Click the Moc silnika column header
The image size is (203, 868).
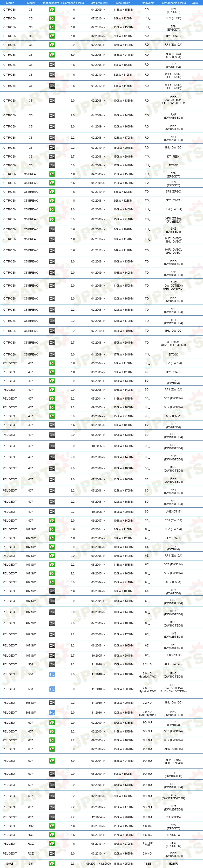coord(123,3)
